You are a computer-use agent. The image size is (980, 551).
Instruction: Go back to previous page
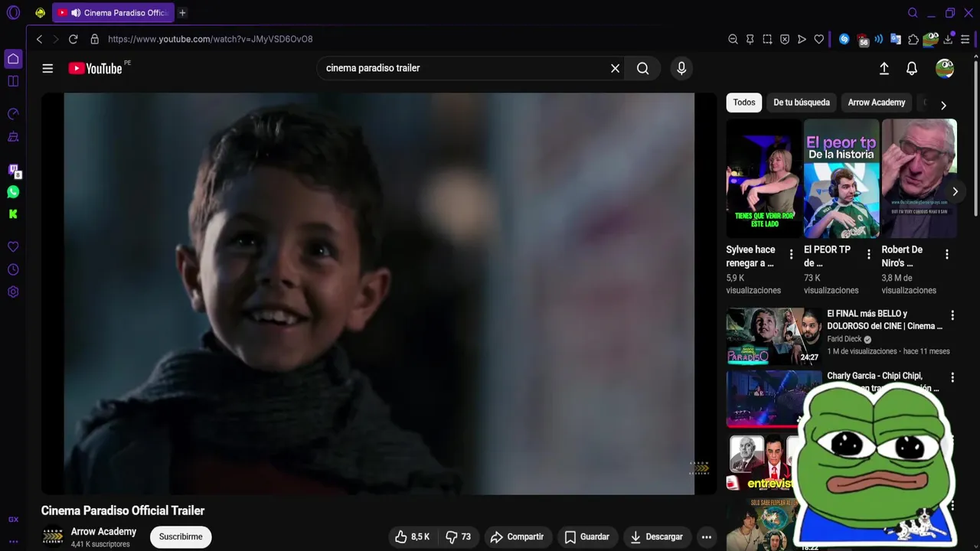tap(39, 39)
